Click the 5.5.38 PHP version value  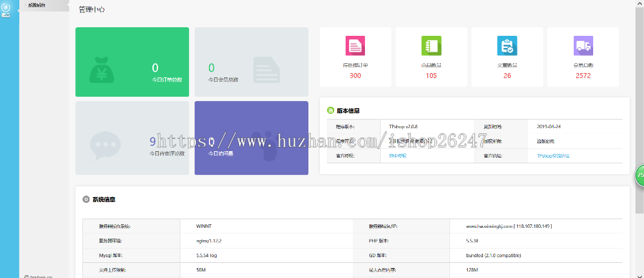[x=472, y=241]
